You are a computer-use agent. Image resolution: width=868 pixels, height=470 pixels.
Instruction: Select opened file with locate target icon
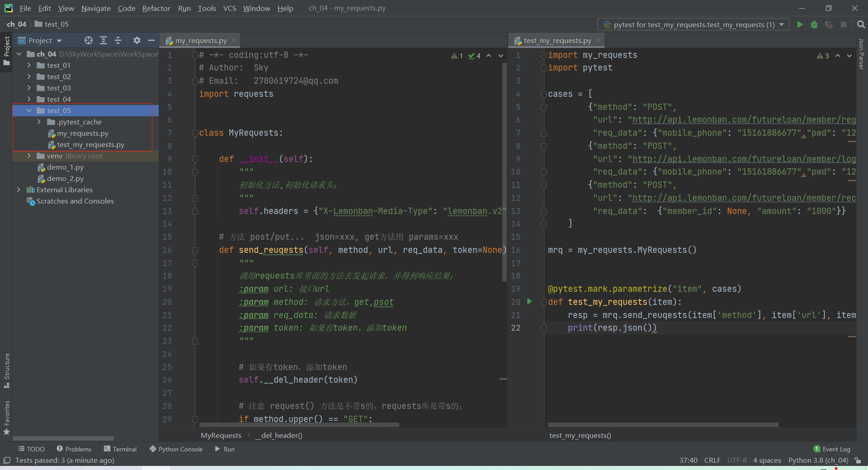(89, 40)
